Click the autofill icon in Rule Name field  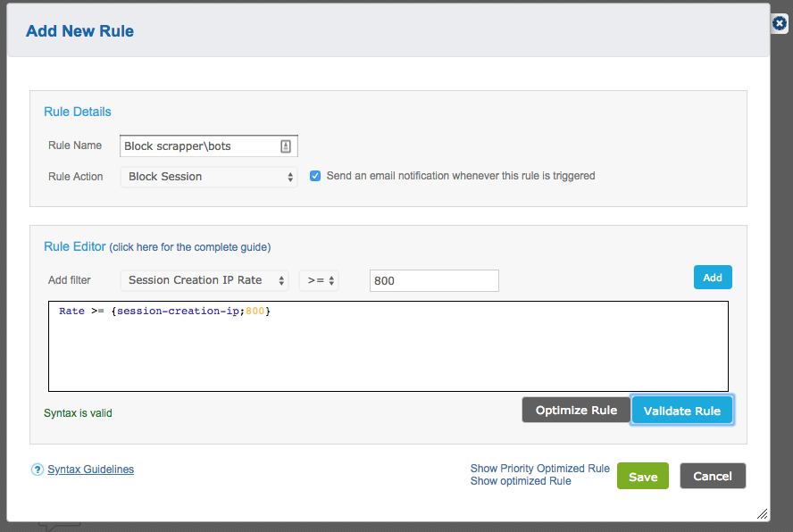point(286,146)
